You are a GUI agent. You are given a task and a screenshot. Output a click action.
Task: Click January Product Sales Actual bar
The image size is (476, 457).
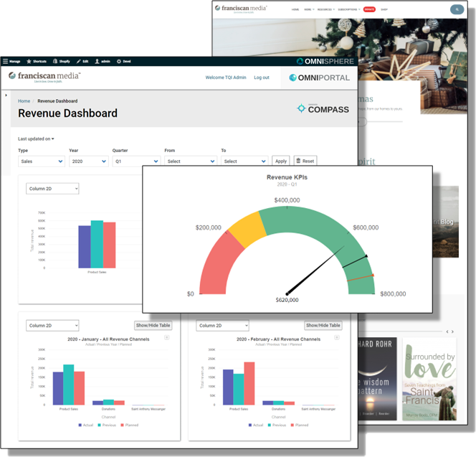[58, 388]
